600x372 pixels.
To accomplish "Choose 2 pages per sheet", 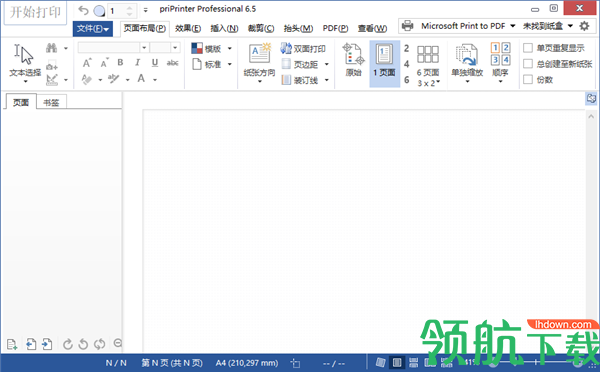I will (406, 48).
